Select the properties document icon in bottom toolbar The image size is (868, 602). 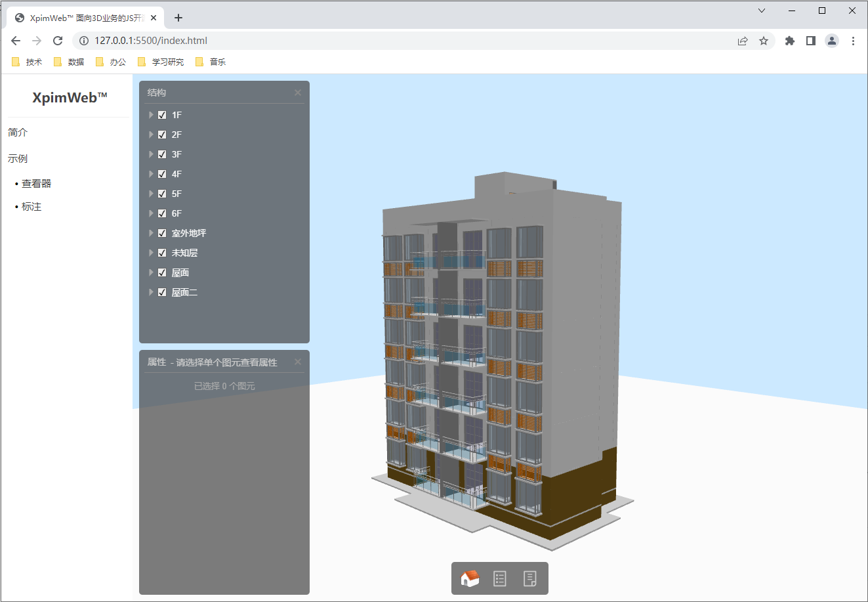click(531, 578)
